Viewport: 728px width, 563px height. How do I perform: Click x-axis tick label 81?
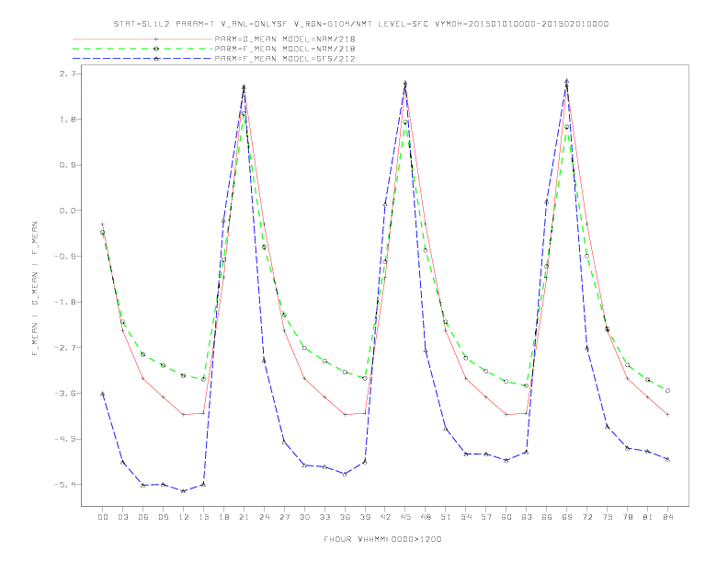coord(648,517)
